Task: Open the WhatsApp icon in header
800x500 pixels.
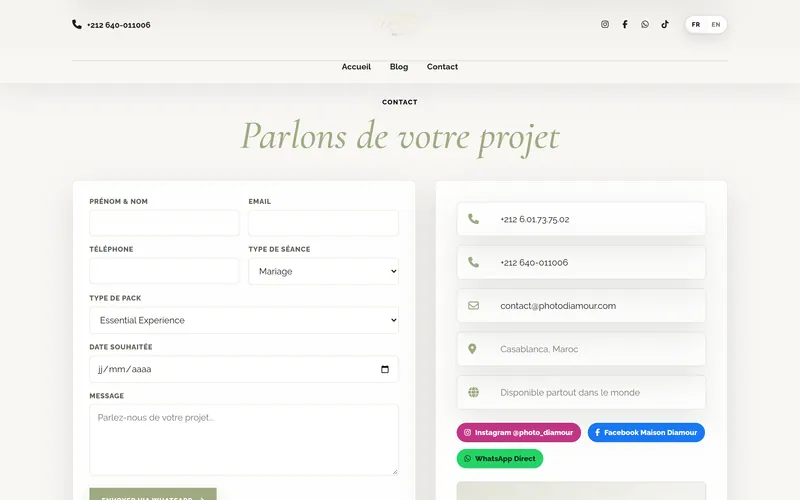Action: click(645, 24)
